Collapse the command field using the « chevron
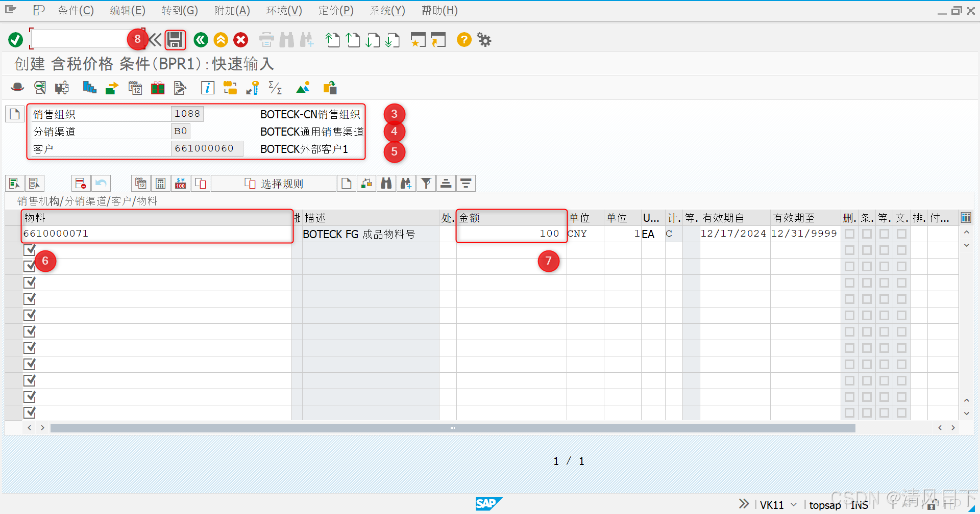The image size is (980, 514). [155, 40]
